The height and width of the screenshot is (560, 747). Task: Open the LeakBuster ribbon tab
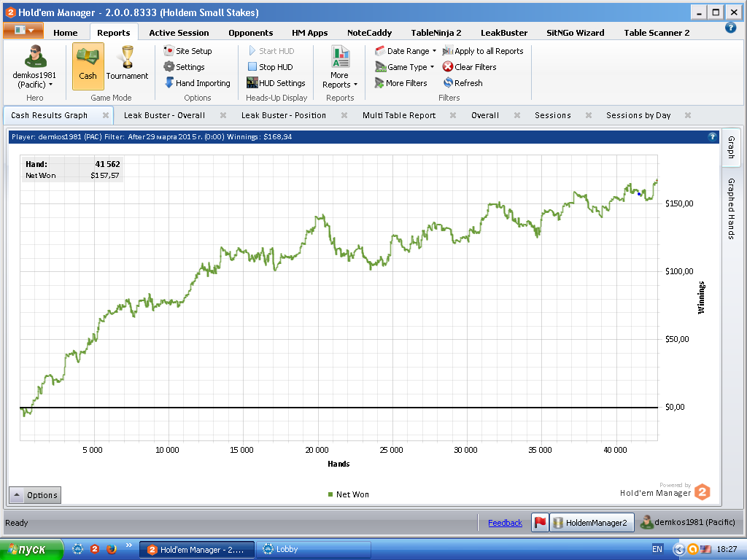coord(504,32)
